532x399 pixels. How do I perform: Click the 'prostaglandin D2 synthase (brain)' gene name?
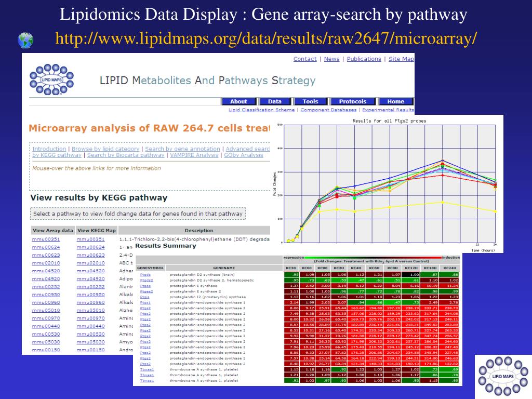pos(202,275)
